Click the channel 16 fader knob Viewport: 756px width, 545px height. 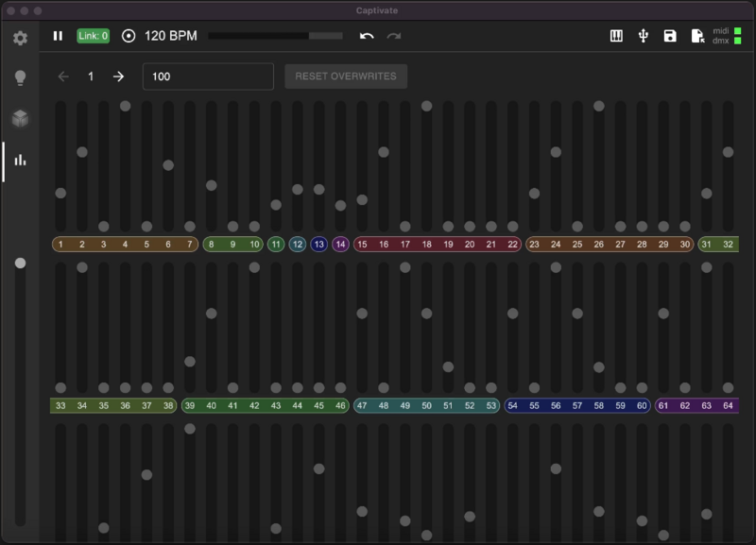click(x=384, y=152)
